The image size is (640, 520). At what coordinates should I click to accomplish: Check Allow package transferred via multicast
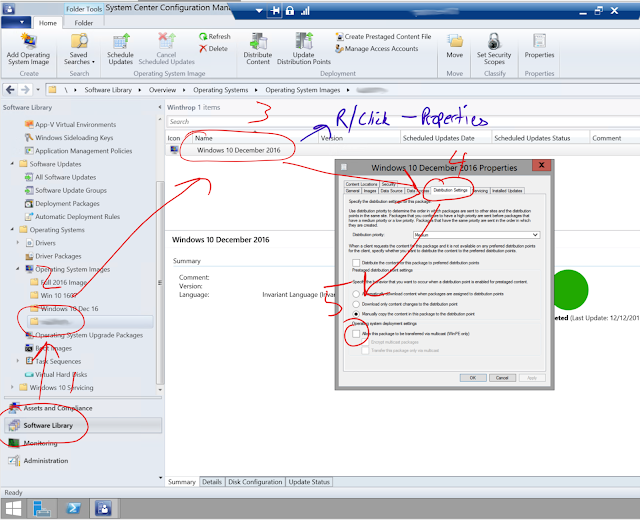[356, 334]
